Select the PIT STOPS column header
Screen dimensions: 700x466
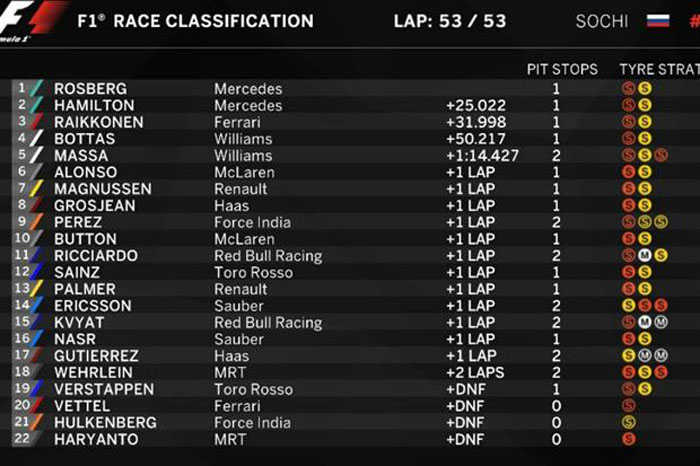562,69
